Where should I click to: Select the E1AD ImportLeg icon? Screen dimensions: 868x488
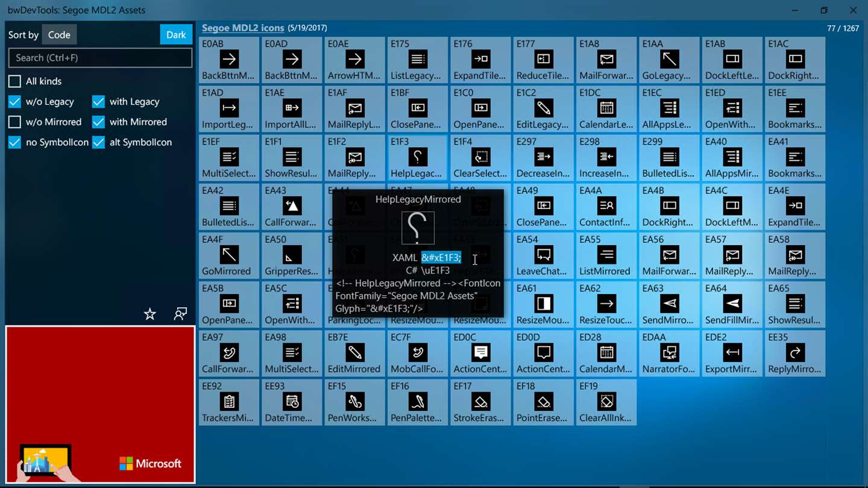229,109
